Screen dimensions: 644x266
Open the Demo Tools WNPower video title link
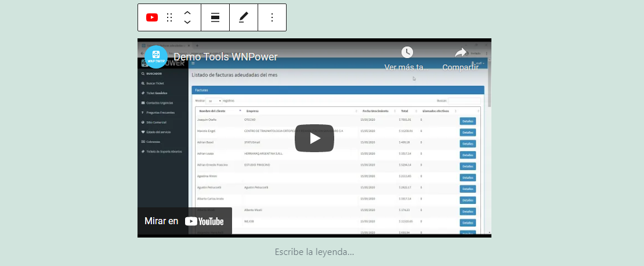(x=226, y=57)
